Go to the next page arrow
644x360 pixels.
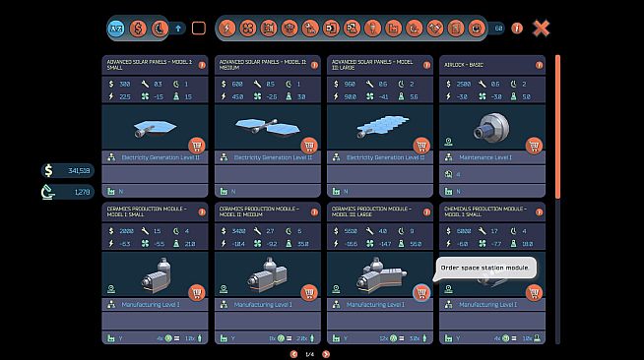pos(326,354)
